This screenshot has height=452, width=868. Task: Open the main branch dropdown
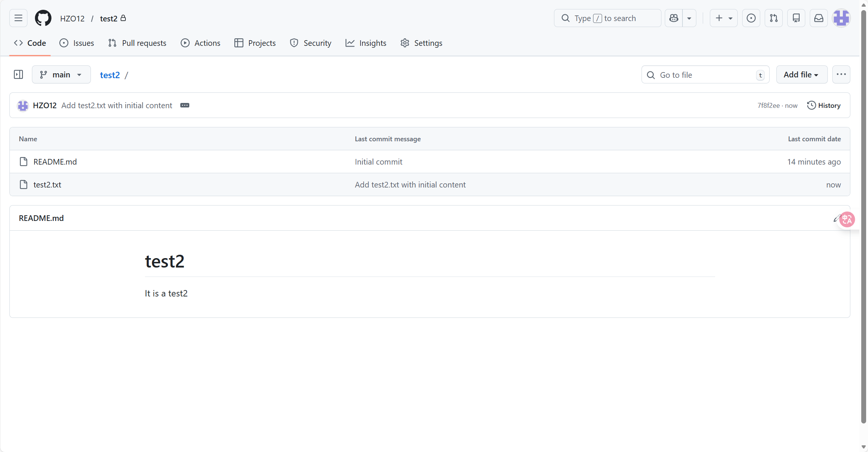pos(61,74)
